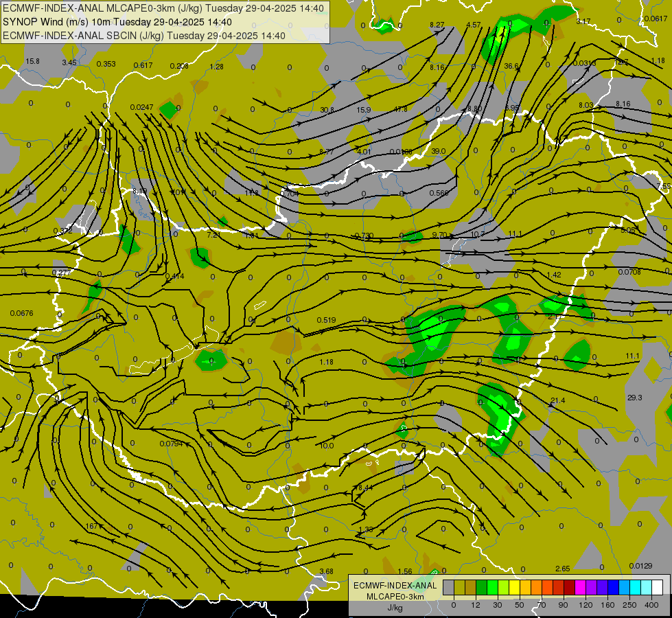The width and height of the screenshot is (672, 618).
Task: Click the header line containing 'MLCAPE0-3km (J/kg)'
Action: point(164,8)
